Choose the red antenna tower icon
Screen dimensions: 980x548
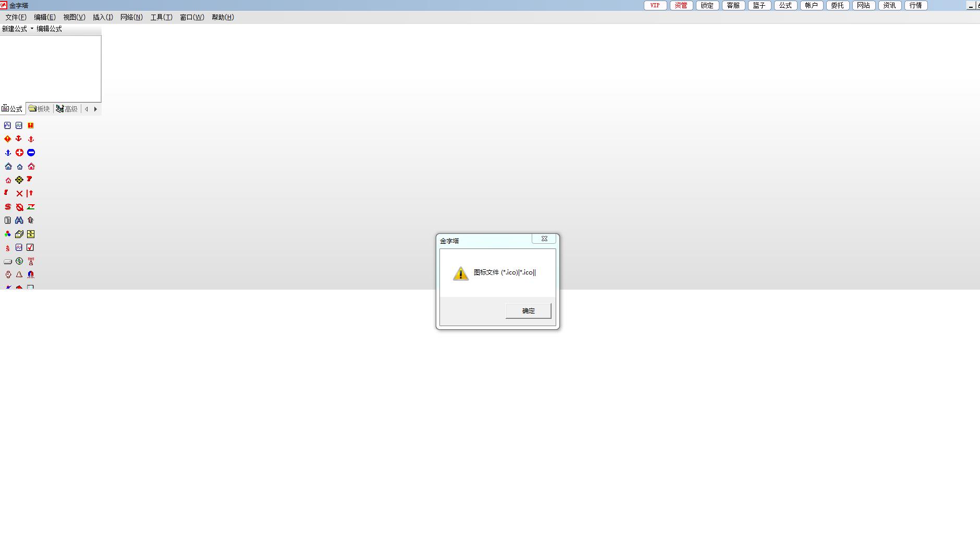click(x=31, y=261)
